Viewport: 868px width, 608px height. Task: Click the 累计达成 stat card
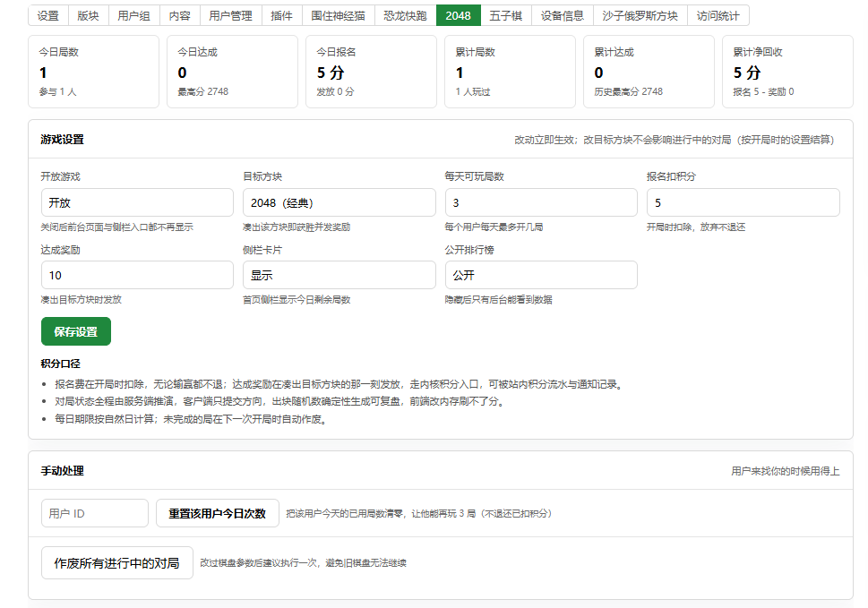pos(649,72)
